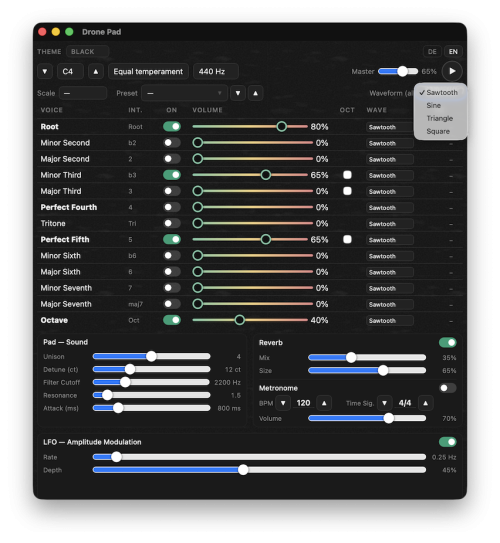Click the 440 Hz reference field
Image resolution: width=500 pixels, height=543 pixels.
pyautogui.click(x=215, y=72)
